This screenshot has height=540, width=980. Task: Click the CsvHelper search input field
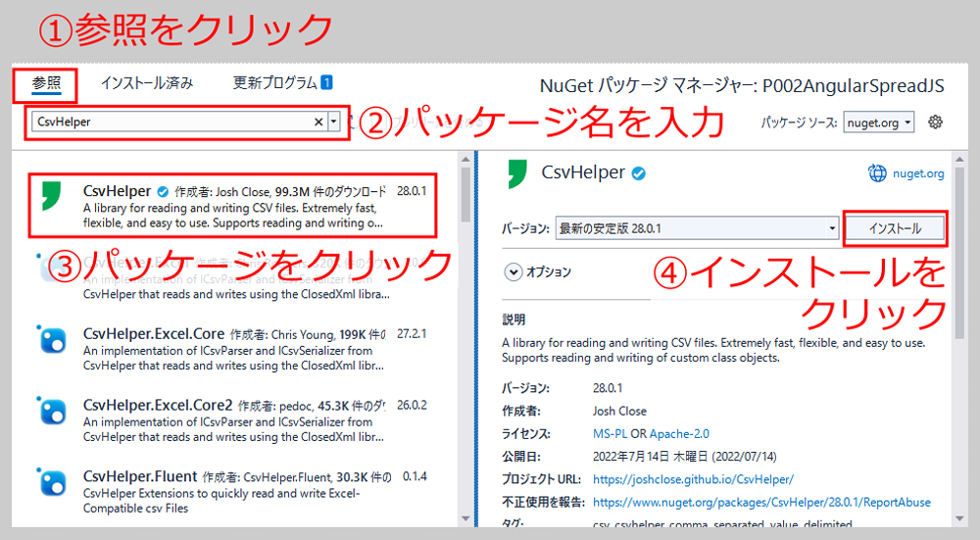(x=171, y=122)
